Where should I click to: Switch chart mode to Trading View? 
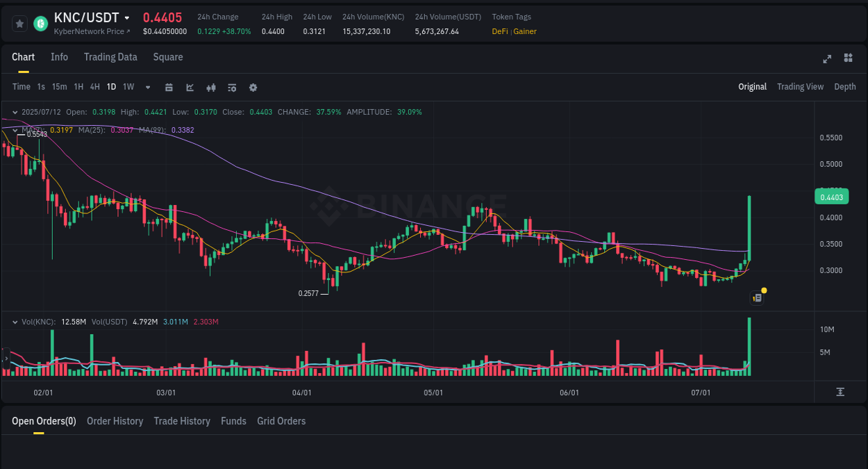[x=800, y=87]
